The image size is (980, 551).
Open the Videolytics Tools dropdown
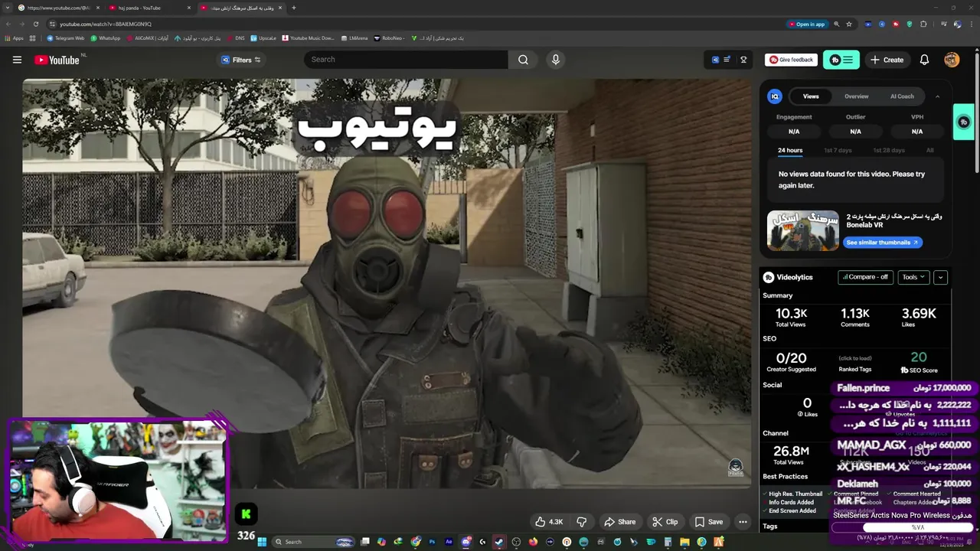click(913, 277)
